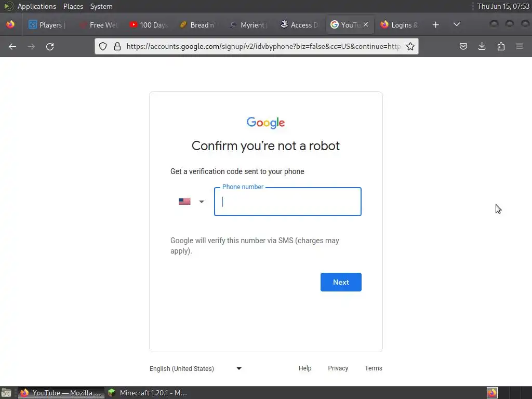Image resolution: width=532 pixels, height=399 pixels.
Task: Open the Help link
Action: click(x=305, y=368)
